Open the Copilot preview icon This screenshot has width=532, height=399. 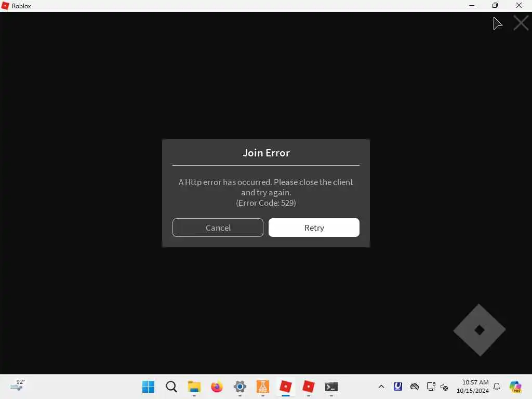tap(515, 387)
